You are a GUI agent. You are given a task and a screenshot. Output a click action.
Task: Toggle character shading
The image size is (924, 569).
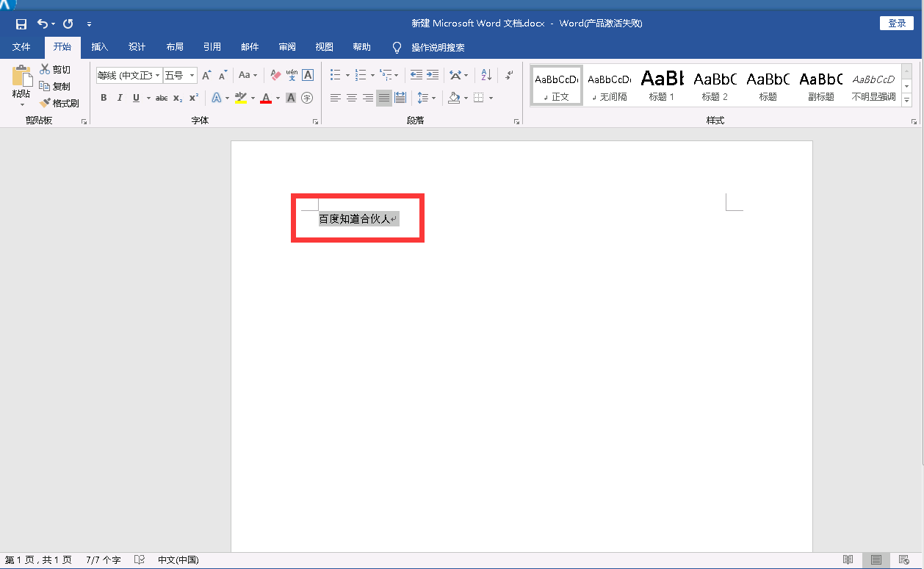click(291, 98)
